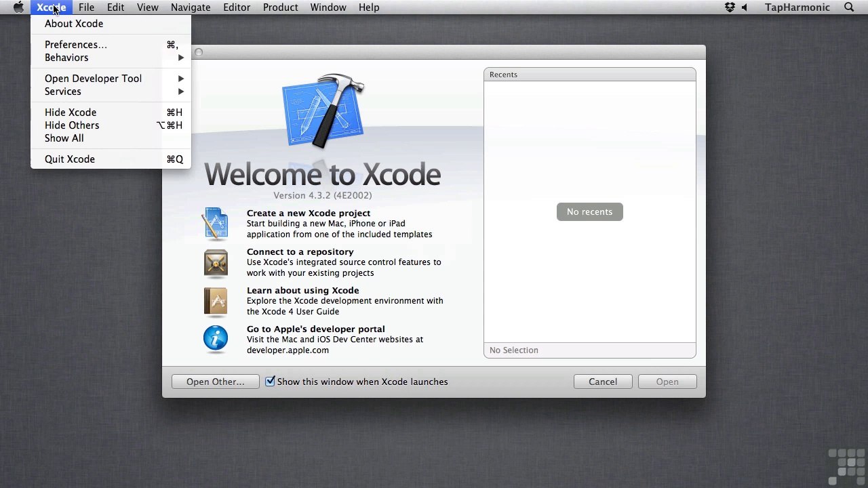Click the Dropbox menu bar icon
The height and width of the screenshot is (488, 868).
pyautogui.click(x=730, y=7)
